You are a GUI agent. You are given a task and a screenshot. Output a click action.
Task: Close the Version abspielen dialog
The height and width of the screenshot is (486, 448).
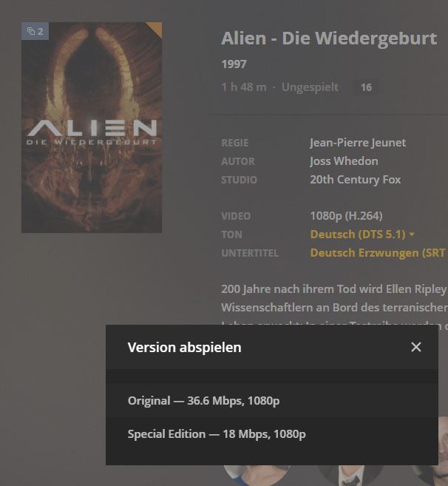point(415,347)
